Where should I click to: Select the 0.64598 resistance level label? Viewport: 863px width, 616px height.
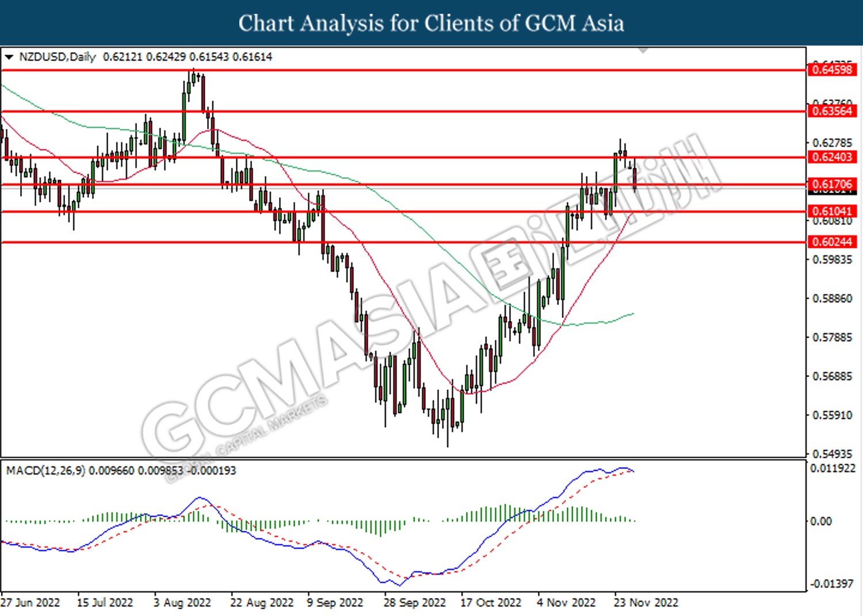[832, 70]
